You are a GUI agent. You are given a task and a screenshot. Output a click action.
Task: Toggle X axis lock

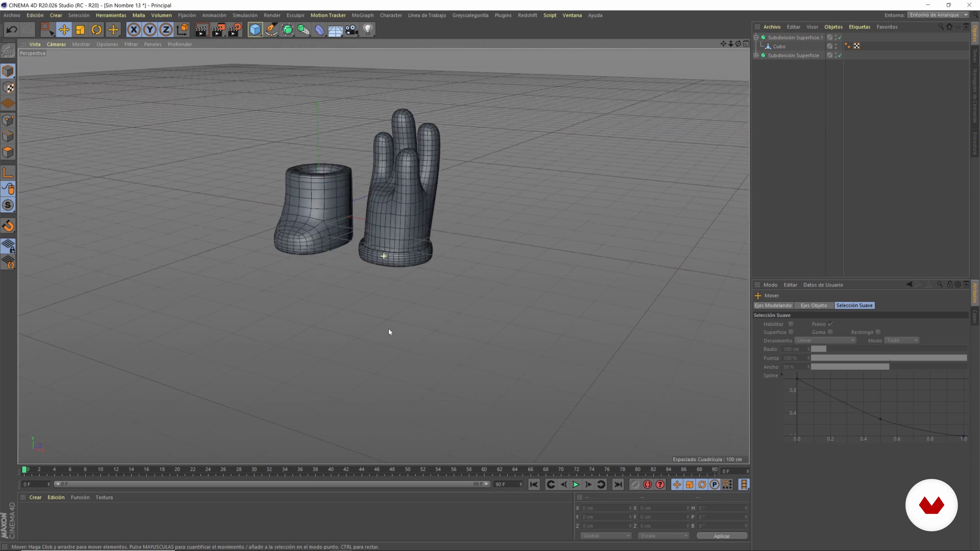133,30
